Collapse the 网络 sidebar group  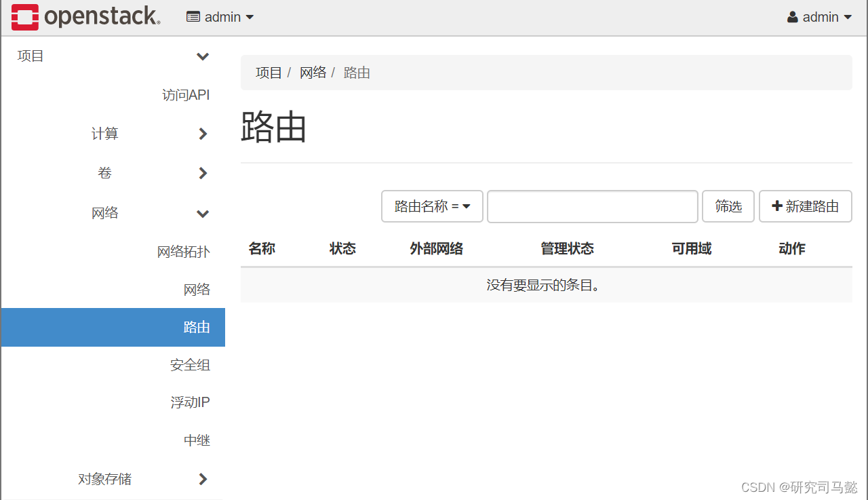coord(149,213)
